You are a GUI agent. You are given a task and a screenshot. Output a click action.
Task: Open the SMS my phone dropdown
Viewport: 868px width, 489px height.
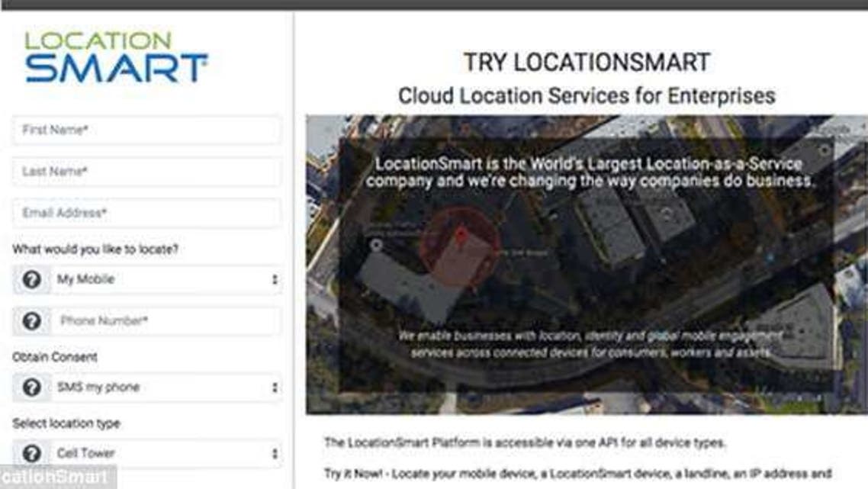point(166,387)
